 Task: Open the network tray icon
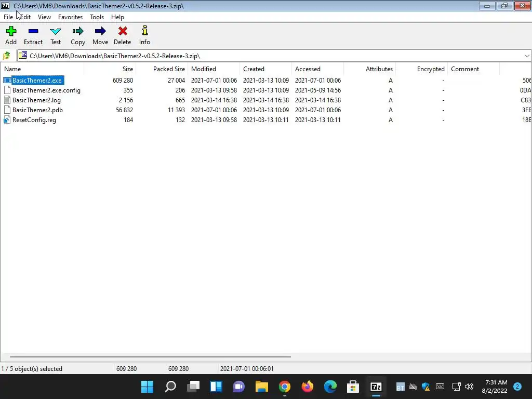click(x=456, y=387)
